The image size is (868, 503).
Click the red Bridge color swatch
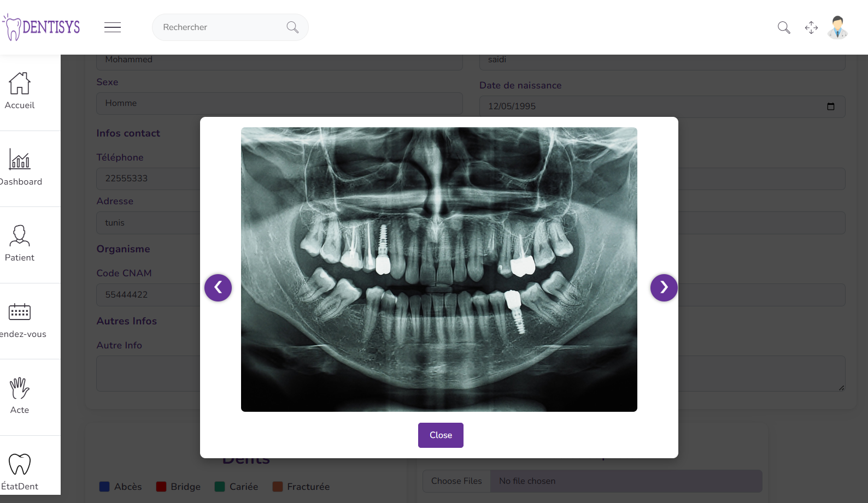click(x=161, y=487)
